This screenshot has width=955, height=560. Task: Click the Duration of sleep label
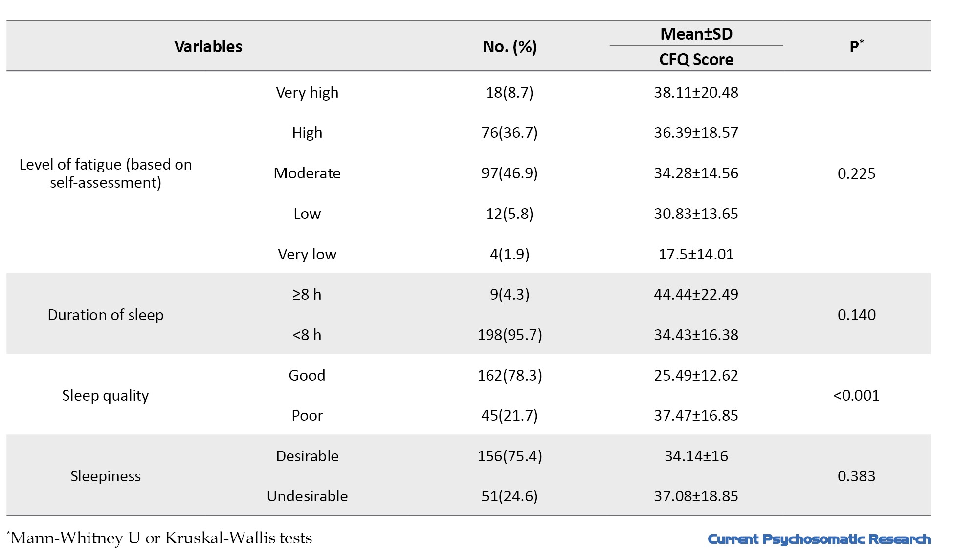pos(106,315)
